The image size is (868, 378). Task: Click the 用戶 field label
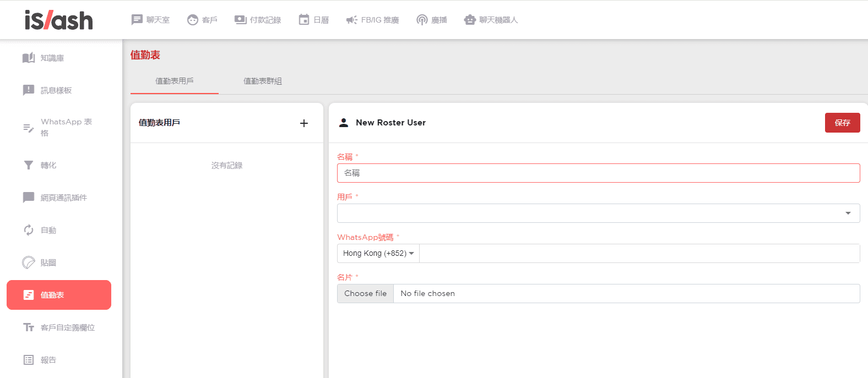point(345,197)
